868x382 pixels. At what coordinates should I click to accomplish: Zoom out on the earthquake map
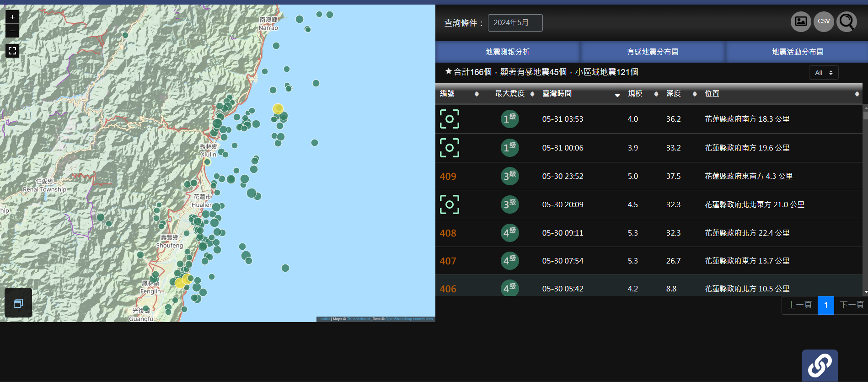click(12, 31)
